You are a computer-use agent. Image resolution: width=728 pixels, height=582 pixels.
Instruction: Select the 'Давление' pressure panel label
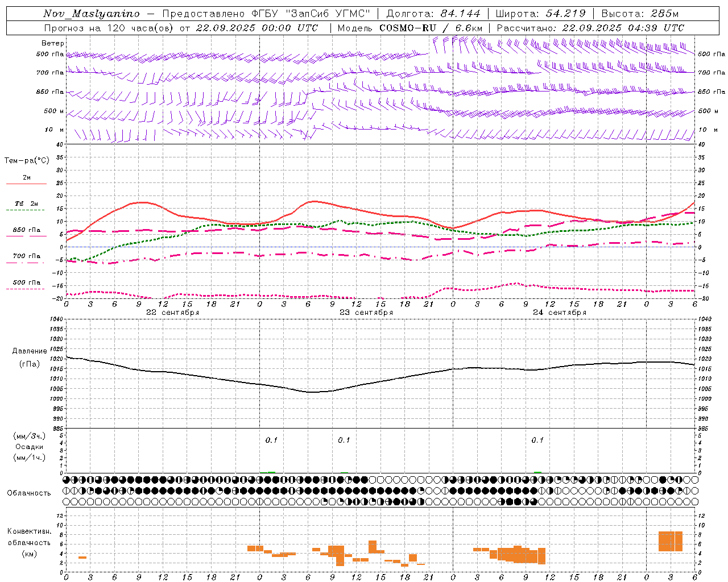pyautogui.click(x=30, y=351)
